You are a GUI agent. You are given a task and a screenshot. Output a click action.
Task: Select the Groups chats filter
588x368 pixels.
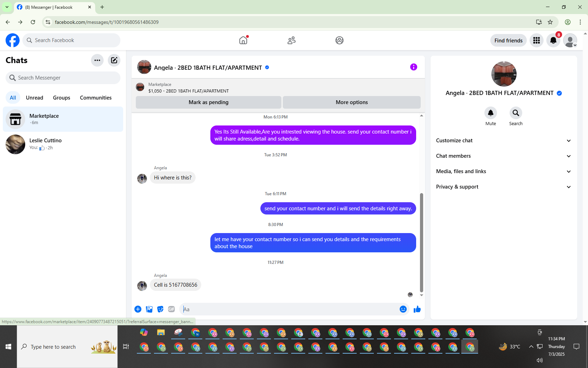click(x=62, y=98)
